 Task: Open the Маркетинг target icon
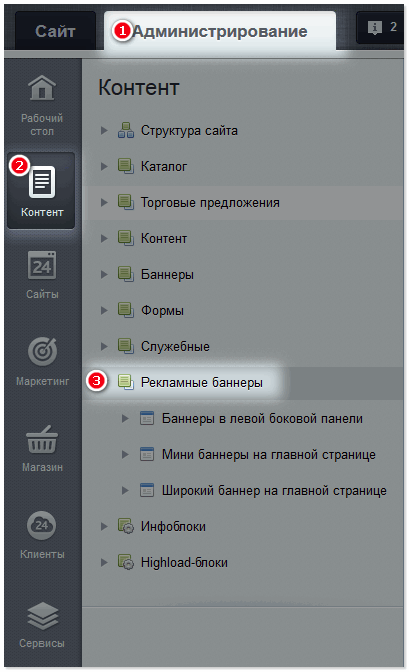tap(42, 351)
